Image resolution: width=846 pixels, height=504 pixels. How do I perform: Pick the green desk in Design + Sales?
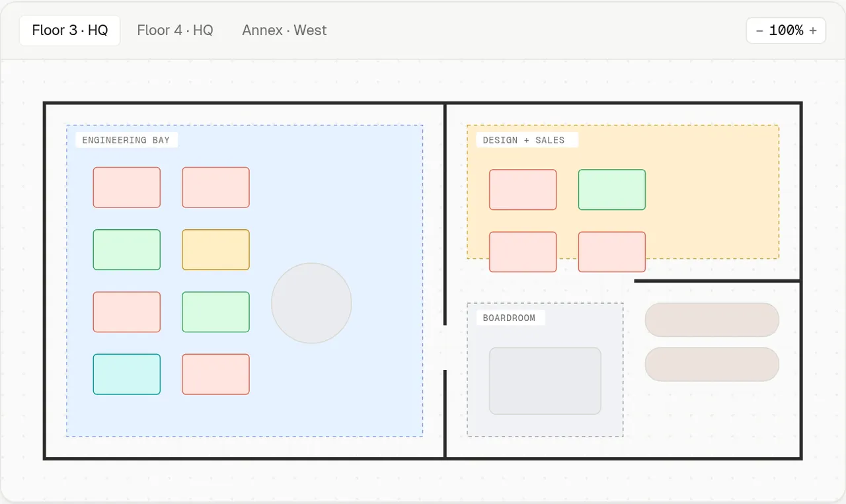click(612, 190)
